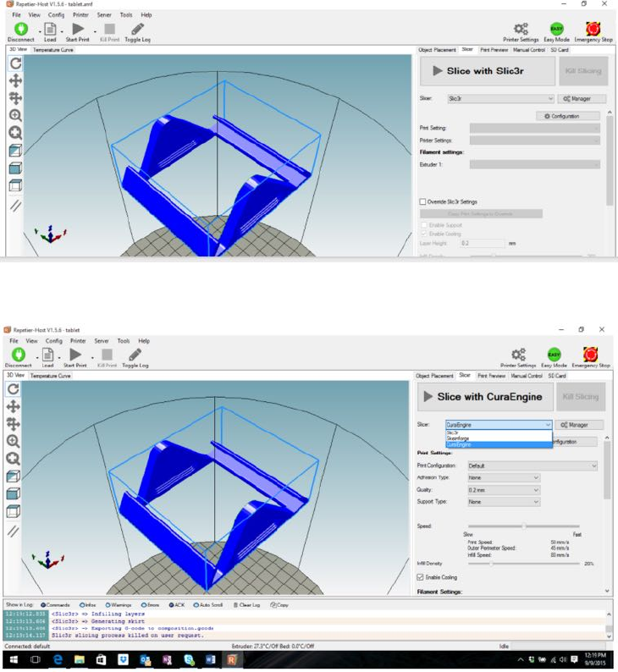Hit Emergency Stop icon in lower window
The height and width of the screenshot is (672, 618).
[x=591, y=355]
